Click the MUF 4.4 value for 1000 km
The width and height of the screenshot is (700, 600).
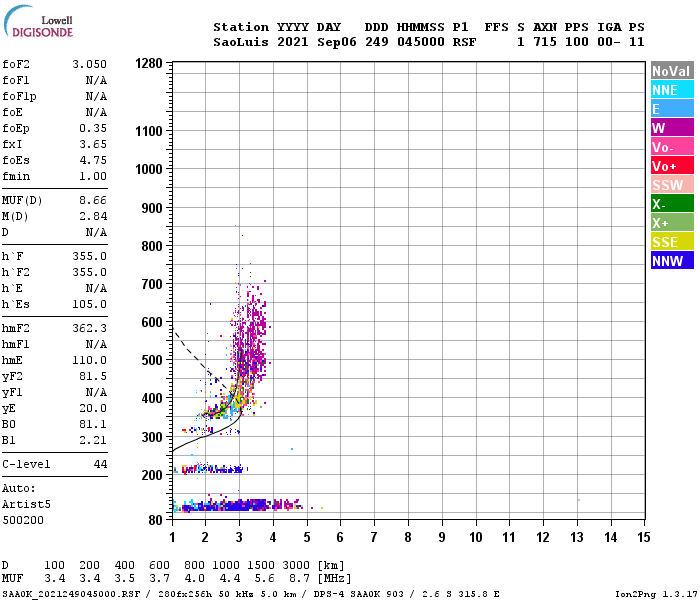pyautogui.click(x=229, y=579)
